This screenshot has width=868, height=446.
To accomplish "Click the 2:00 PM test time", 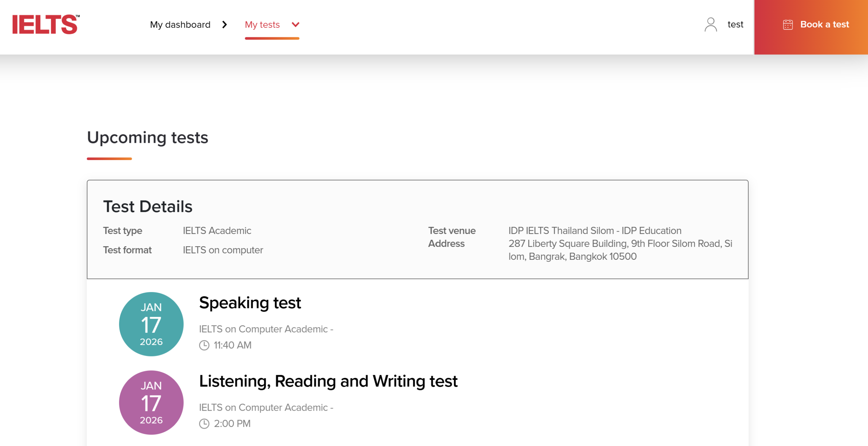I will point(232,424).
